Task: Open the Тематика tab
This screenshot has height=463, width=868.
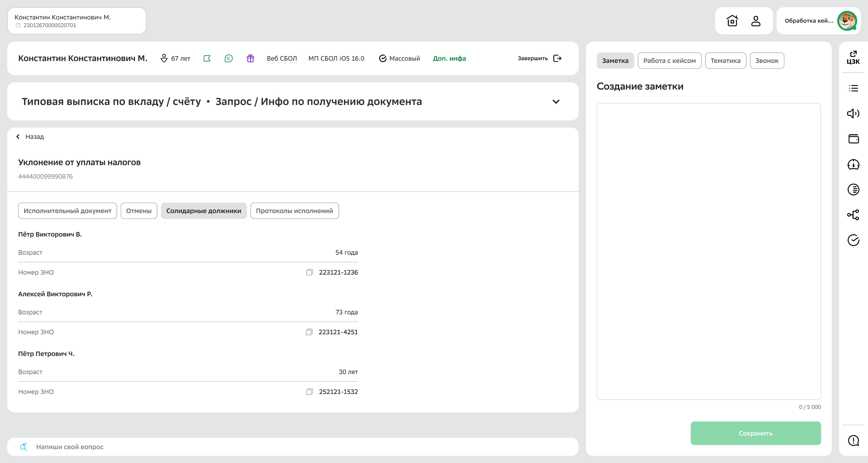Action: click(725, 60)
